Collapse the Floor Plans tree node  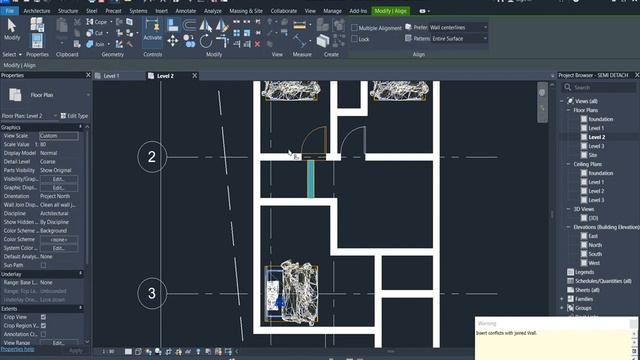click(568, 110)
